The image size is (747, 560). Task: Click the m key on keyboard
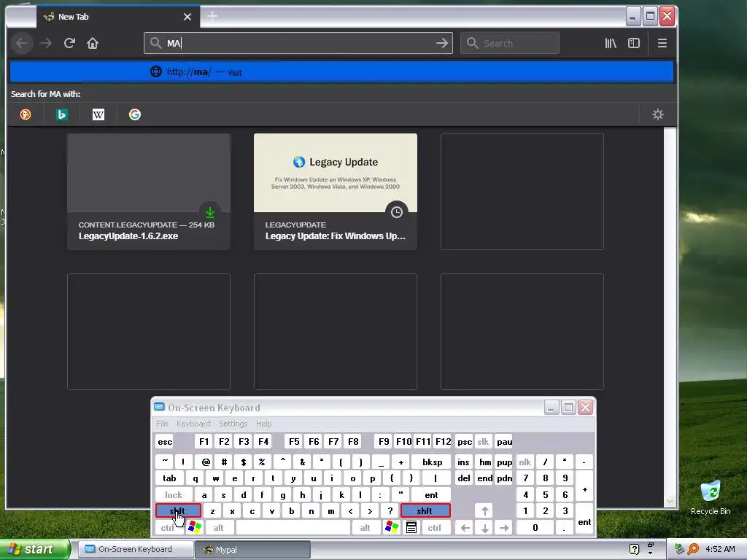330,510
